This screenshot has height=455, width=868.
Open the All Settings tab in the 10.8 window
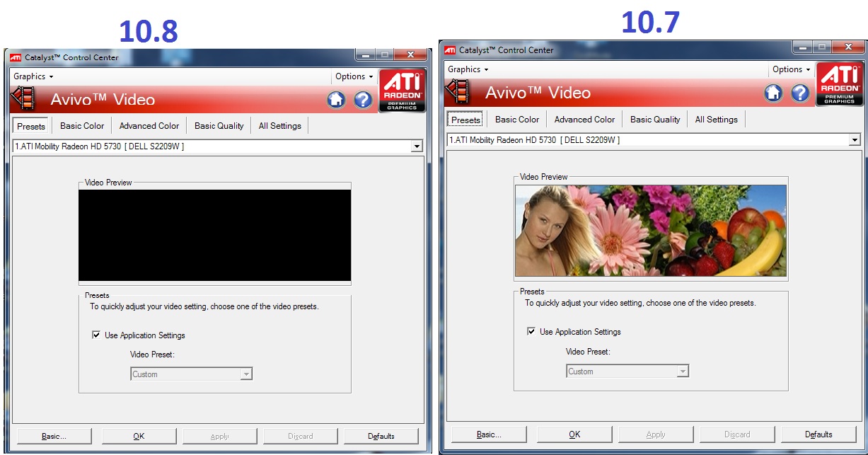coord(280,126)
